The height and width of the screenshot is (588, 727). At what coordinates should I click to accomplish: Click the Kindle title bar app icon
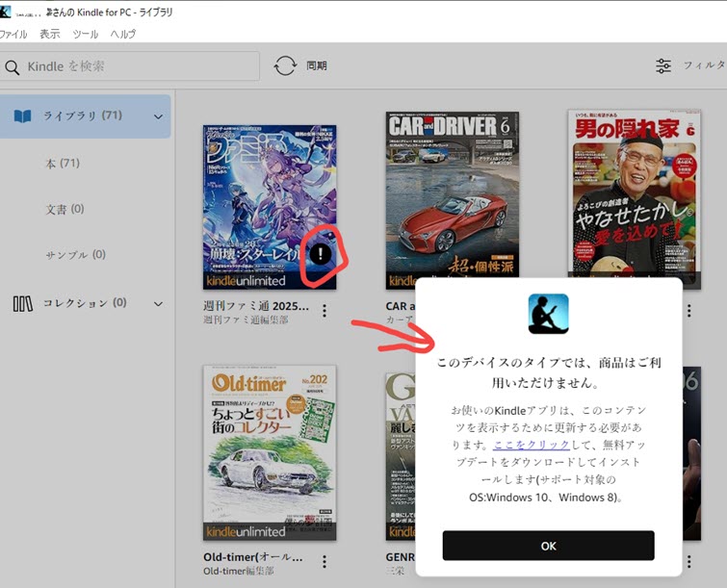click(5, 12)
